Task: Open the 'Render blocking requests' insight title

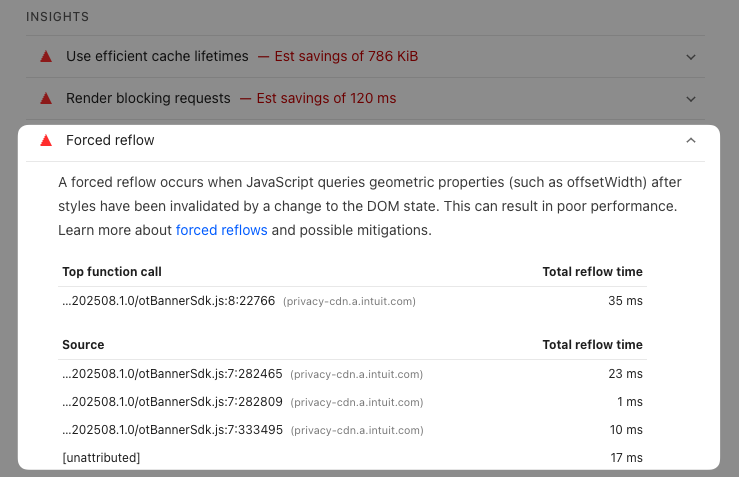Action: click(148, 98)
